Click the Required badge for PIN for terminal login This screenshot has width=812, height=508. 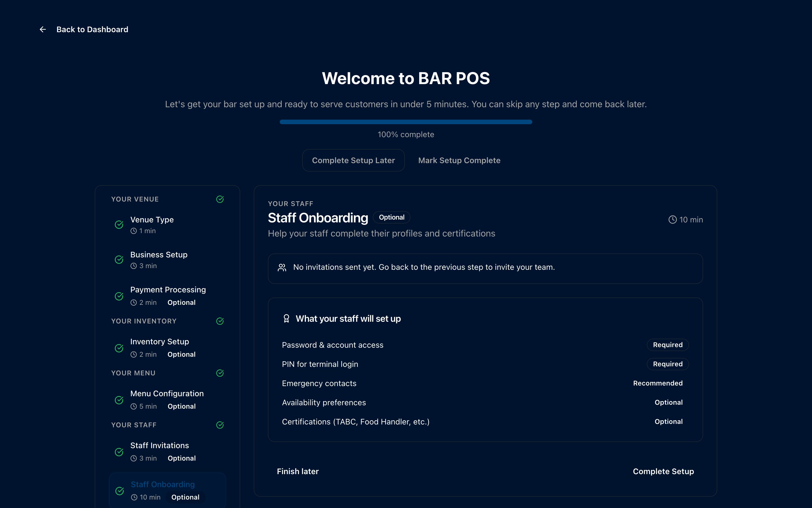[x=668, y=364]
